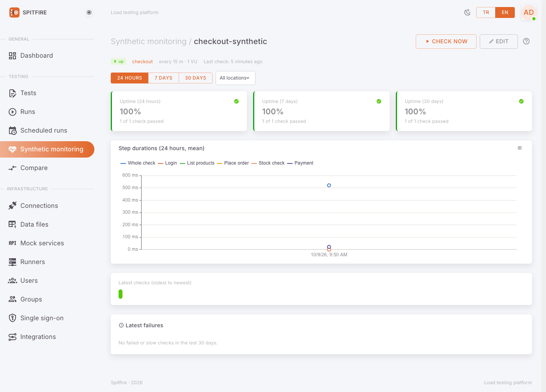Image resolution: width=546 pixels, height=392 pixels.
Task: Click the Whole check data point near 500 ms
Action: point(329,185)
